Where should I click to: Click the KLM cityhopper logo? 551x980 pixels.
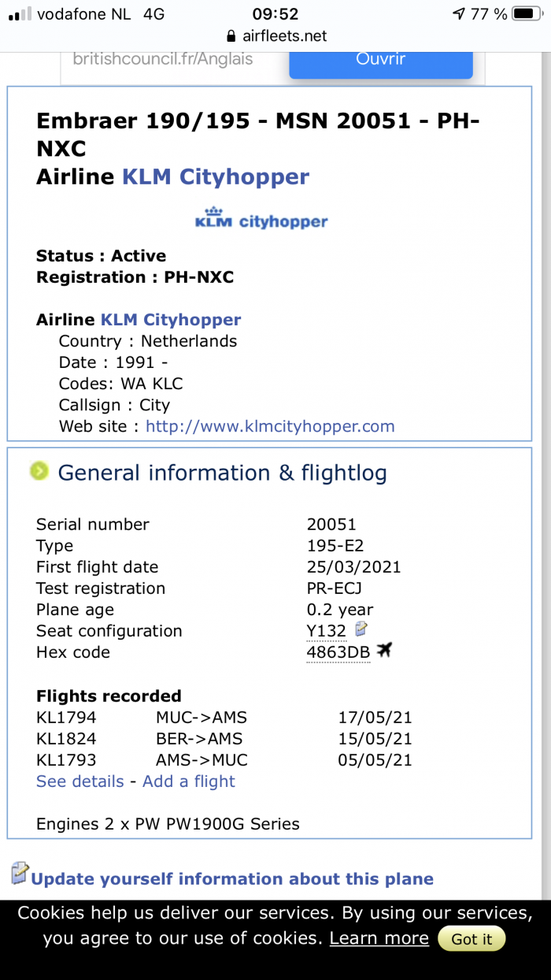261,219
